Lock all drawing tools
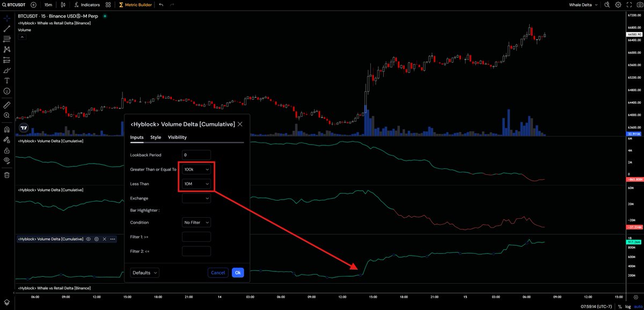Screen dimensions: 644x310 [7, 150]
